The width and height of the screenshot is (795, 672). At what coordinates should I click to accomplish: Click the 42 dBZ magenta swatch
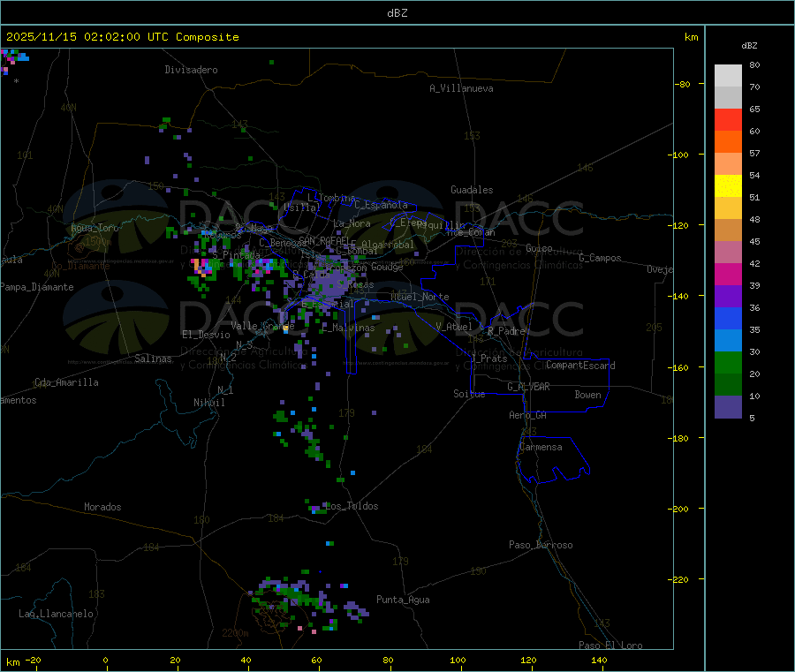click(728, 274)
